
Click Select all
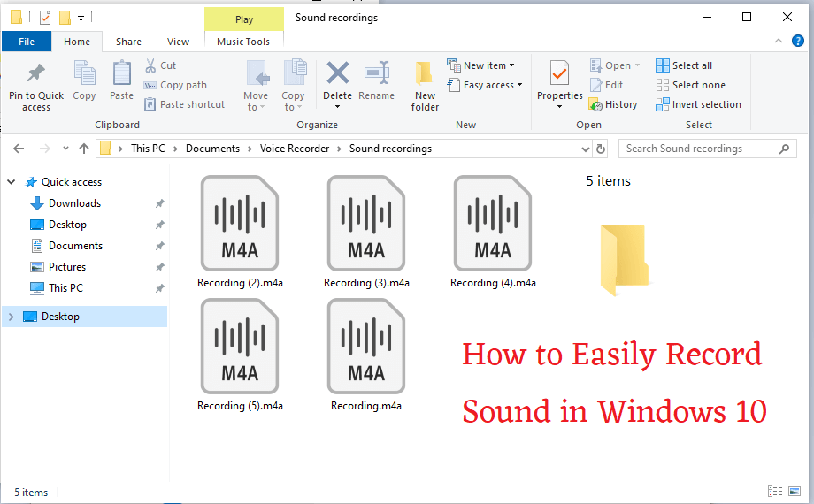coord(684,65)
